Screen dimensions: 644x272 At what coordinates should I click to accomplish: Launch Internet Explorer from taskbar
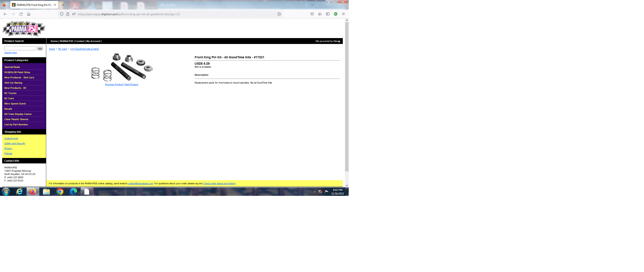[x=19, y=192]
